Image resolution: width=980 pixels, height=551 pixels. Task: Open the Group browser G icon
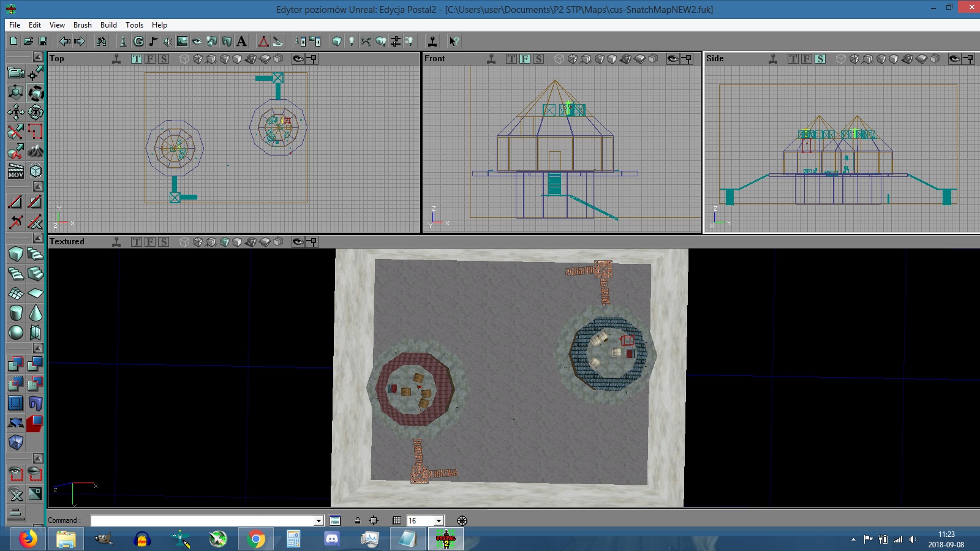coord(138,41)
